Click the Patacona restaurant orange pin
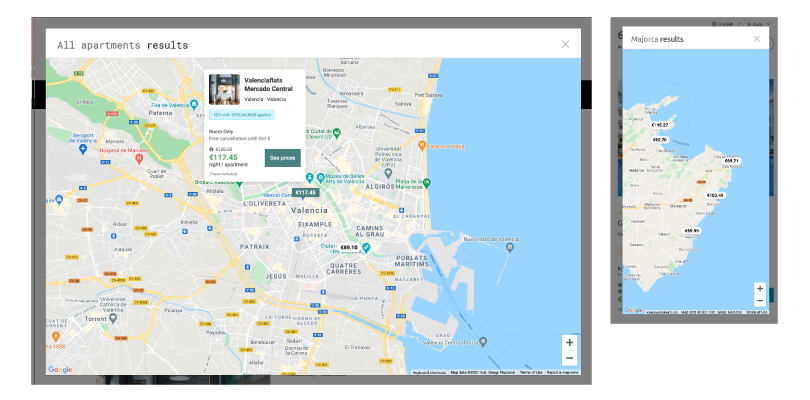Viewport: 810px width, 400px height. point(422,145)
